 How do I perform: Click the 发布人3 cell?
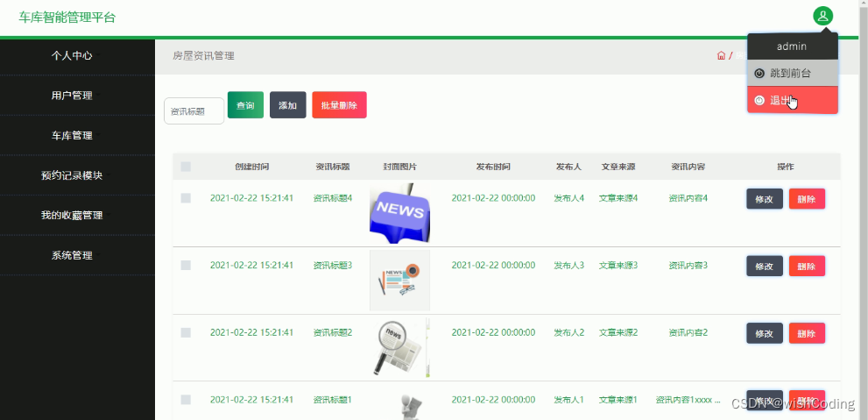569,266
